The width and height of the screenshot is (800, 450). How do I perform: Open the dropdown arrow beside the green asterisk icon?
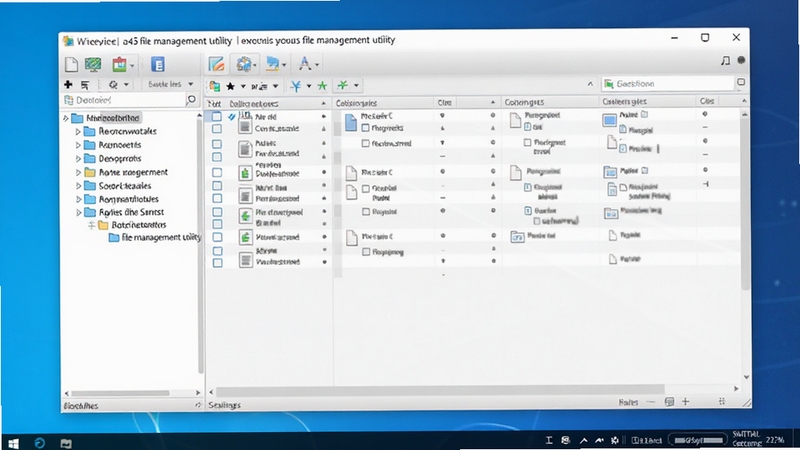356,85
